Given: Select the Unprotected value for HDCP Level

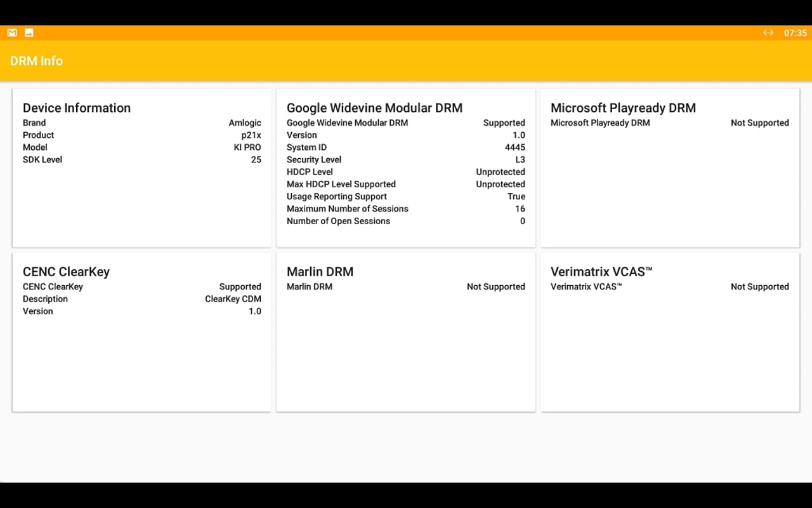Looking at the screenshot, I should [501, 172].
